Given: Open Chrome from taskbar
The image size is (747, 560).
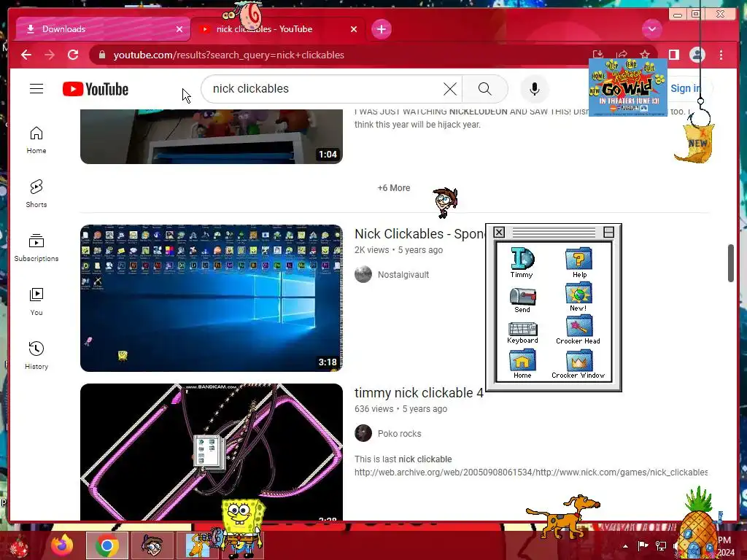Looking at the screenshot, I should pyautogui.click(x=107, y=545).
